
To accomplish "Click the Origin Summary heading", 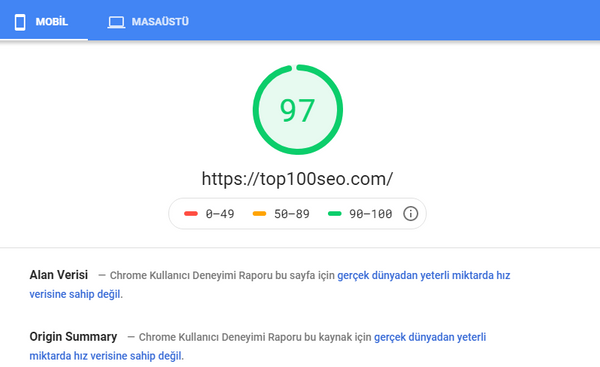I will pyautogui.click(x=73, y=337).
